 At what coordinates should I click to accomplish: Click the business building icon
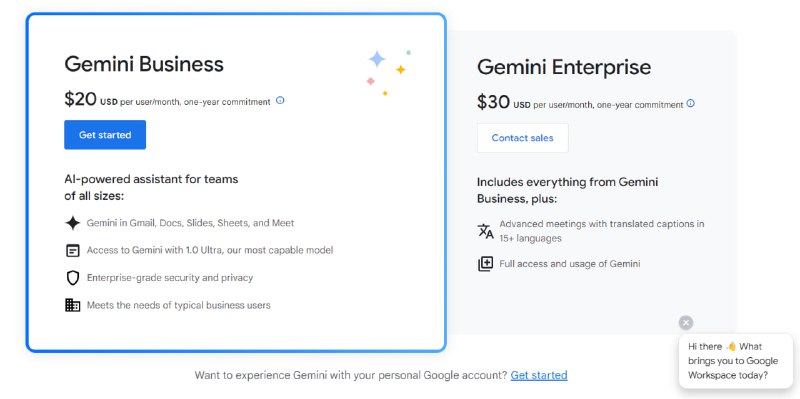pyautogui.click(x=73, y=305)
